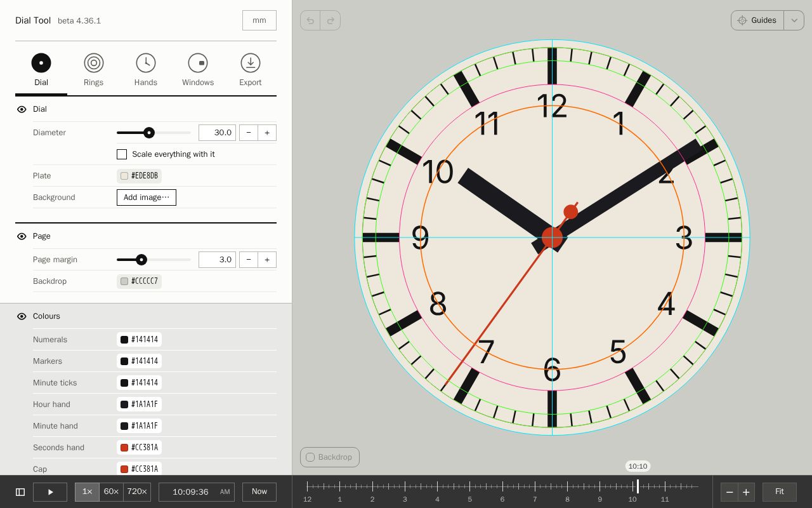Enable Scale everything with it
Image resolution: width=812 pixels, height=508 pixels.
122,154
